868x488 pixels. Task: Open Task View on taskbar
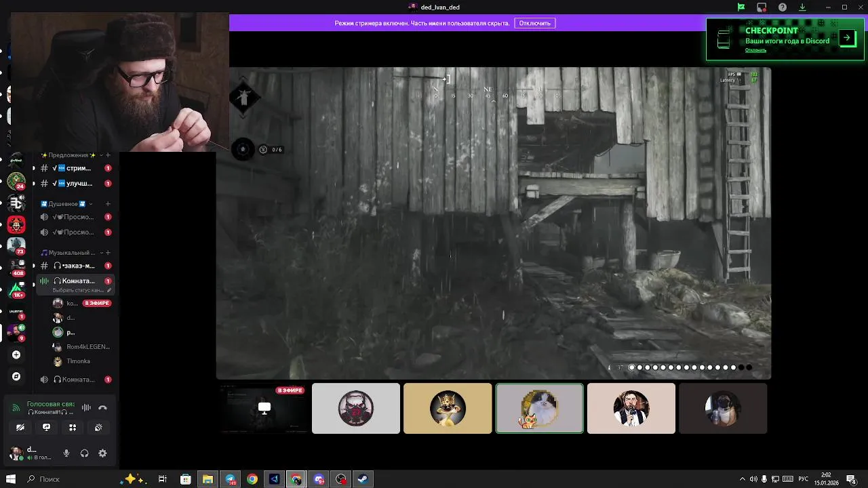coord(163,479)
